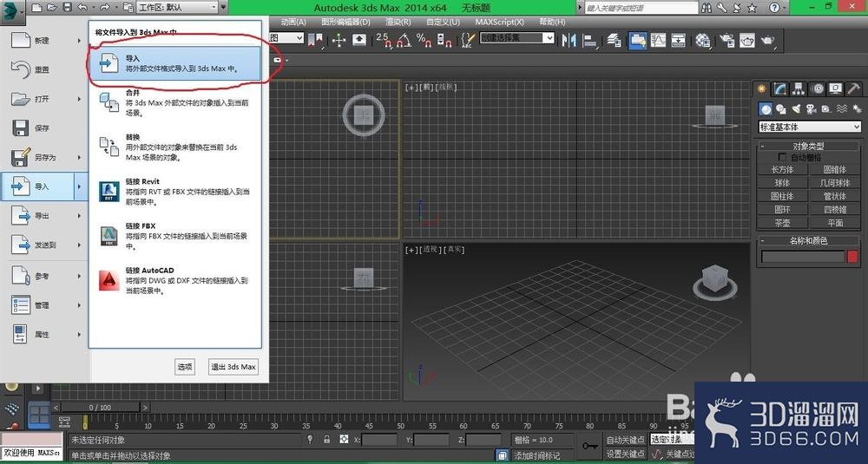Click the 平面 plane primitive button

coord(835,223)
